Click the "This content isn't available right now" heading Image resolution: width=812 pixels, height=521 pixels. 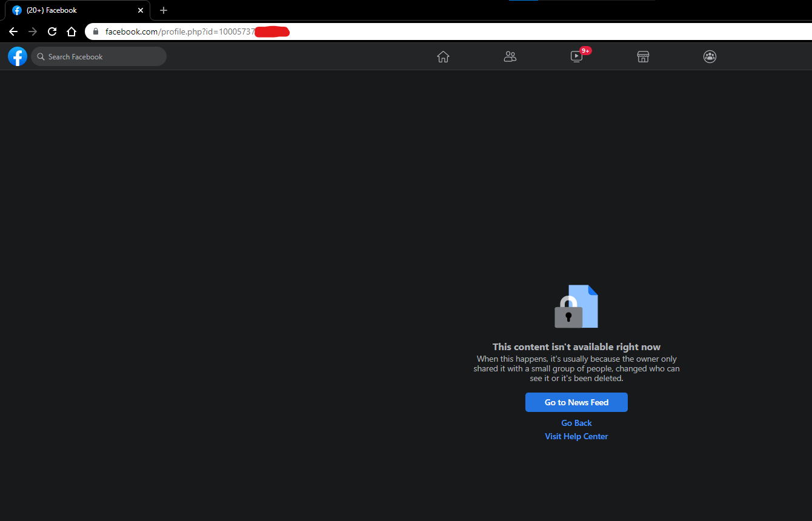pyautogui.click(x=576, y=347)
